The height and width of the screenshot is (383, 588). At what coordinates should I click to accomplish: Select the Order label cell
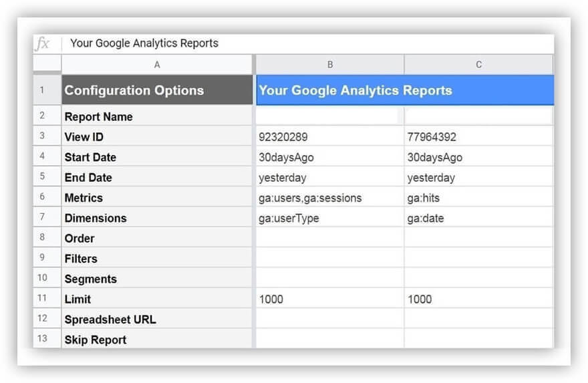pyautogui.click(x=157, y=237)
